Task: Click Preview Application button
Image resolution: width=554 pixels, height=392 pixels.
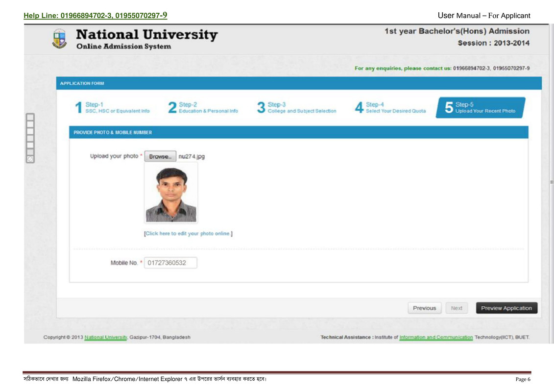Action: click(506, 308)
